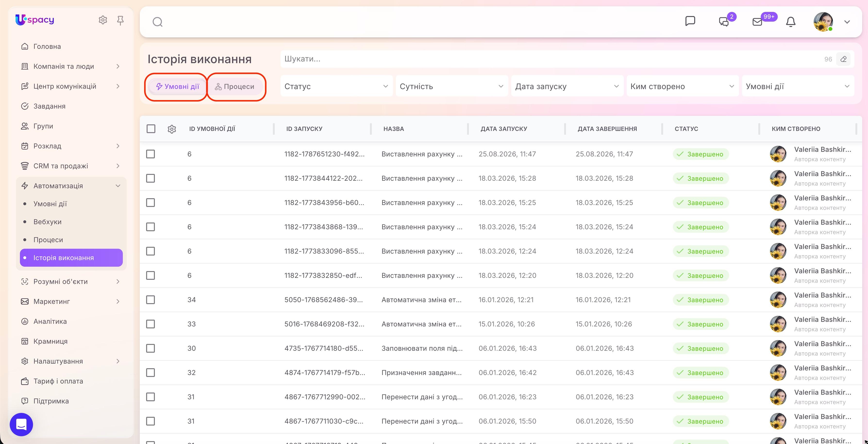868x444 pixels.
Task: Sort by ДАТА ЗАПУСКУ column header
Action: pyautogui.click(x=504, y=129)
